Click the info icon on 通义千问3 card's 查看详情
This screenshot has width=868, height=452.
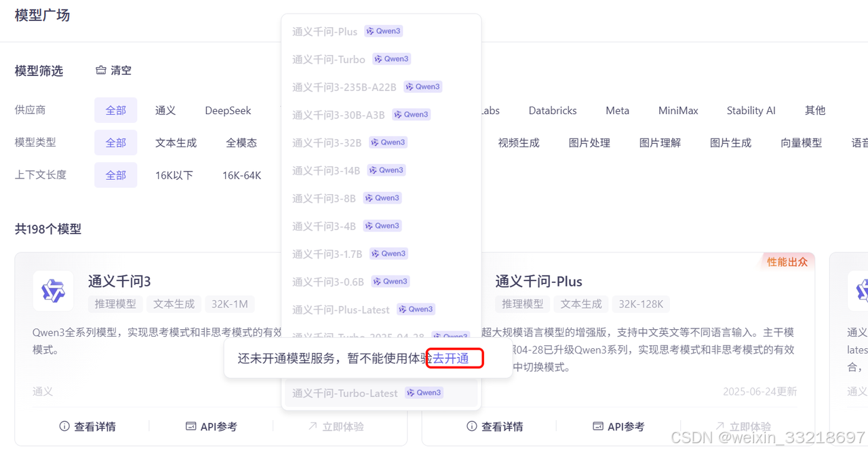pos(64,426)
